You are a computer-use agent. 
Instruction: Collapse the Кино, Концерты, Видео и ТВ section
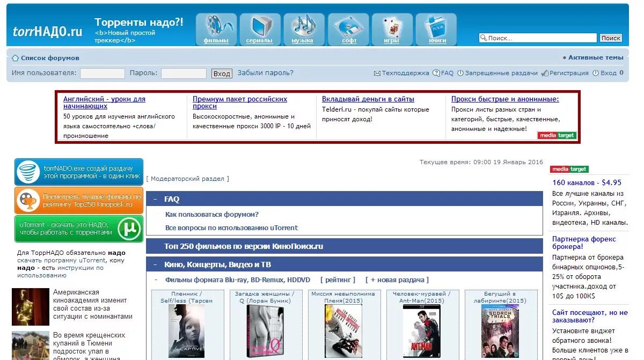pyautogui.click(x=155, y=265)
